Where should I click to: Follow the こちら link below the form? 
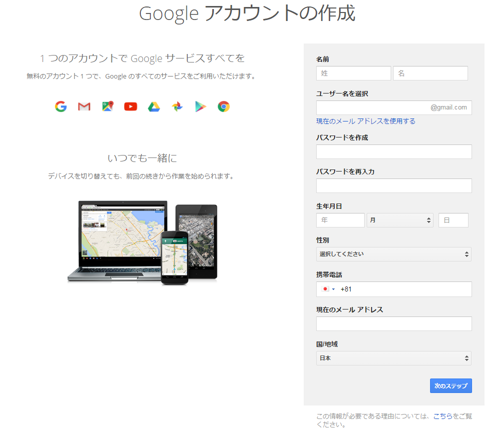[x=443, y=416]
